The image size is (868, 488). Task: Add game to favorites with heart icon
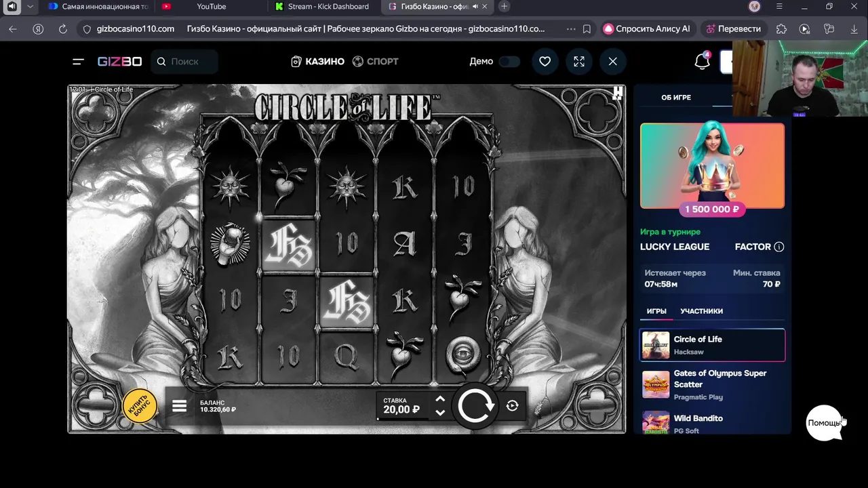tap(545, 62)
